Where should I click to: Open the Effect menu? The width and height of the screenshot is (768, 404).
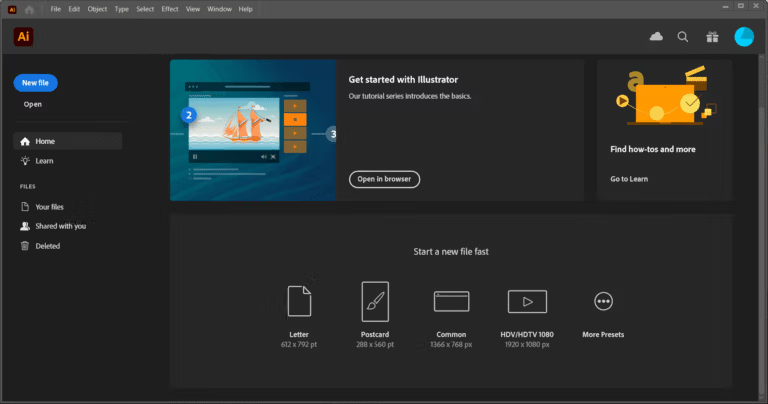pyautogui.click(x=170, y=9)
